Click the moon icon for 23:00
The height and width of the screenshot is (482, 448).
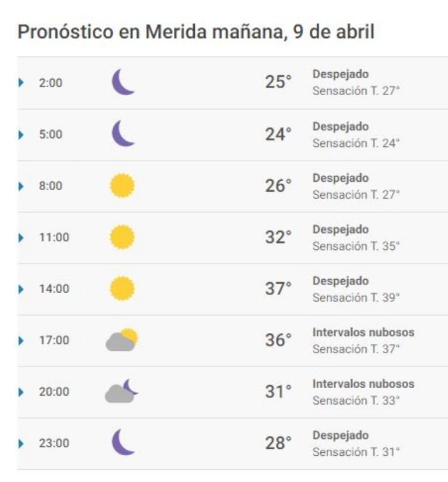click(x=123, y=442)
